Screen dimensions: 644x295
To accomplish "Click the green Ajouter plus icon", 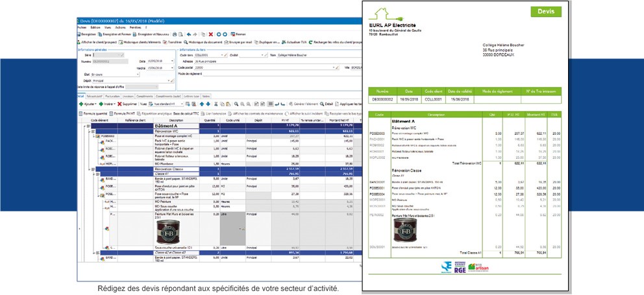I will pos(80,104).
